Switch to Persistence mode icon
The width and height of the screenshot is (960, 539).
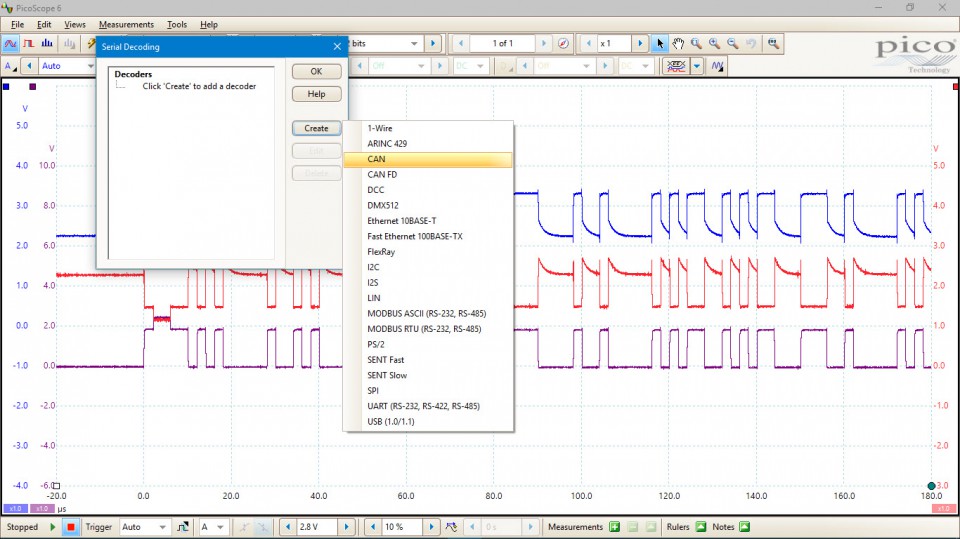(x=29, y=44)
